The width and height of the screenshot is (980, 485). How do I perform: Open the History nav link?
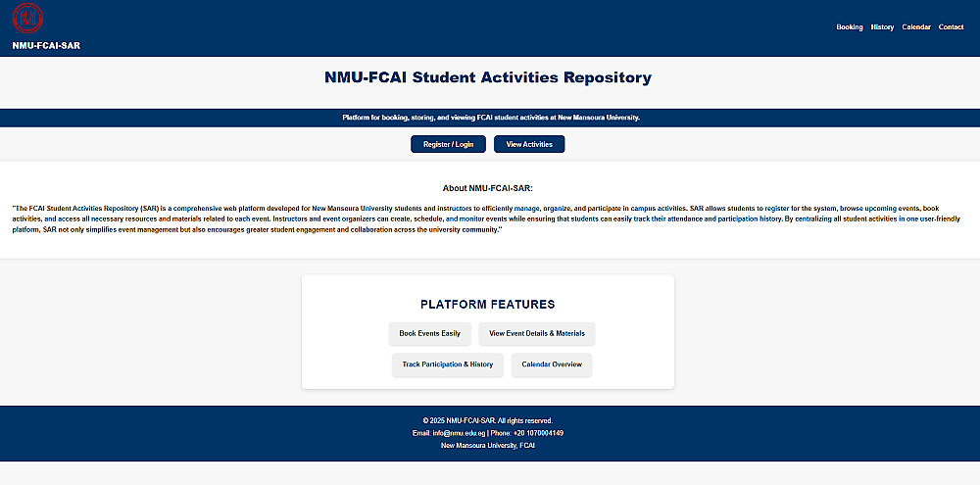click(x=883, y=26)
